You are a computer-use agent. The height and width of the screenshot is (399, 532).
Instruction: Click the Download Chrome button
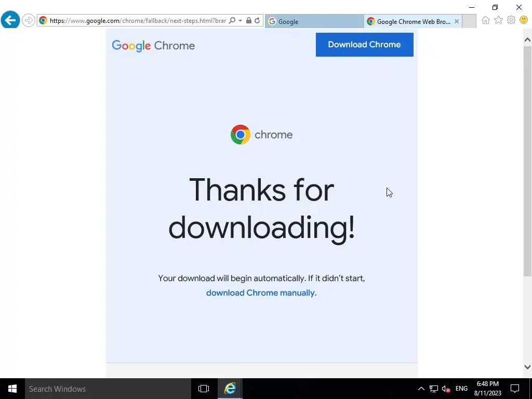[x=364, y=45]
